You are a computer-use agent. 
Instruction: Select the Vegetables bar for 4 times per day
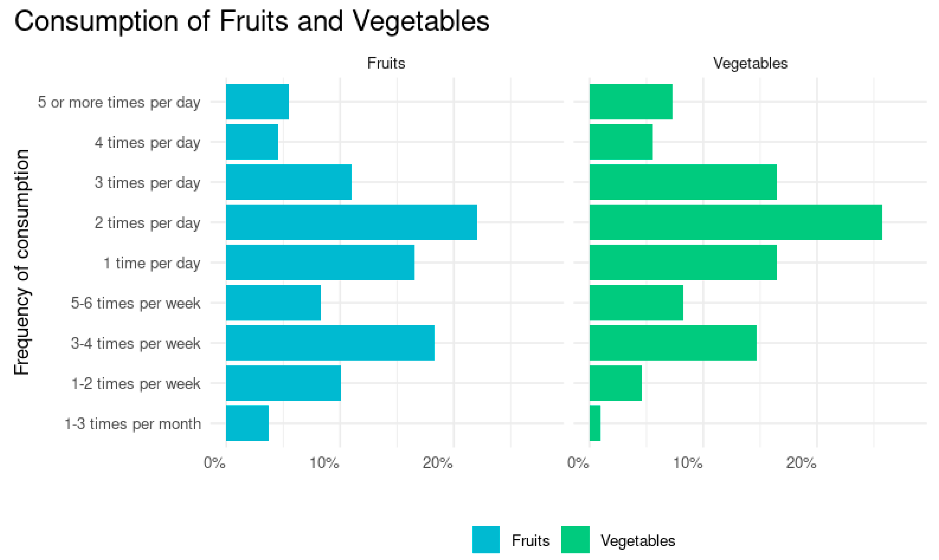(x=621, y=142)
